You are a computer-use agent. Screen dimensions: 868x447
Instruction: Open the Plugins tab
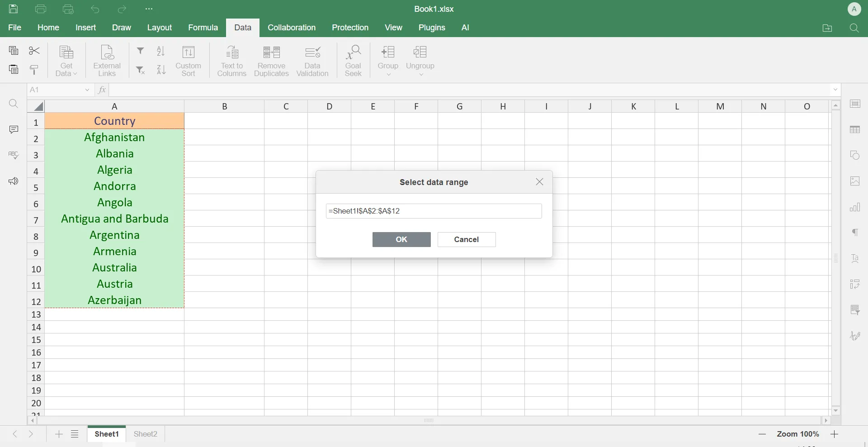(432, 28)
